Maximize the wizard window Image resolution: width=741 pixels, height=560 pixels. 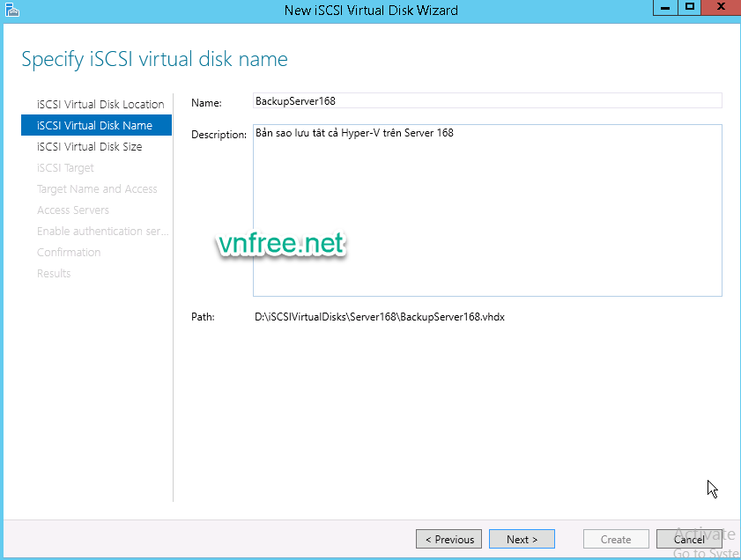pyautogui.click(x=690, y=8)
